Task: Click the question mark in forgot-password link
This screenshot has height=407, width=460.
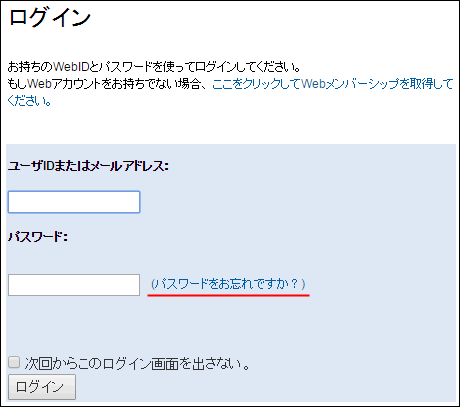Action: 294,284
